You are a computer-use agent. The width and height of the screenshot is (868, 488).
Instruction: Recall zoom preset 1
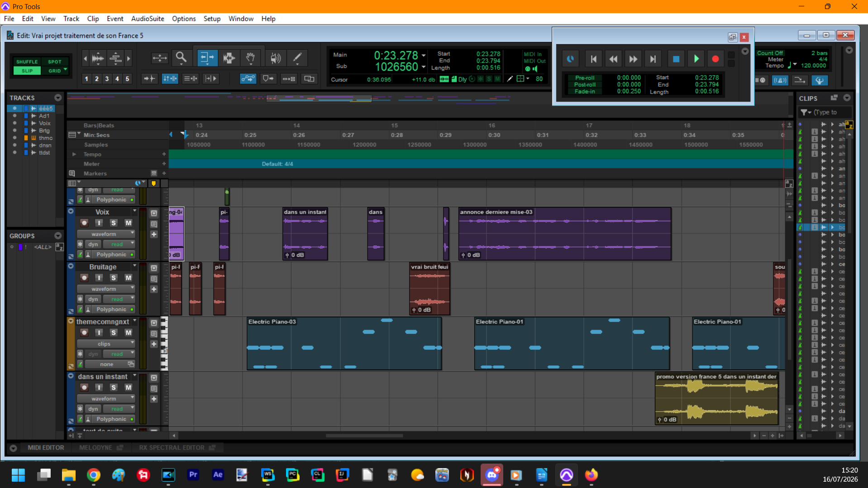86,79
